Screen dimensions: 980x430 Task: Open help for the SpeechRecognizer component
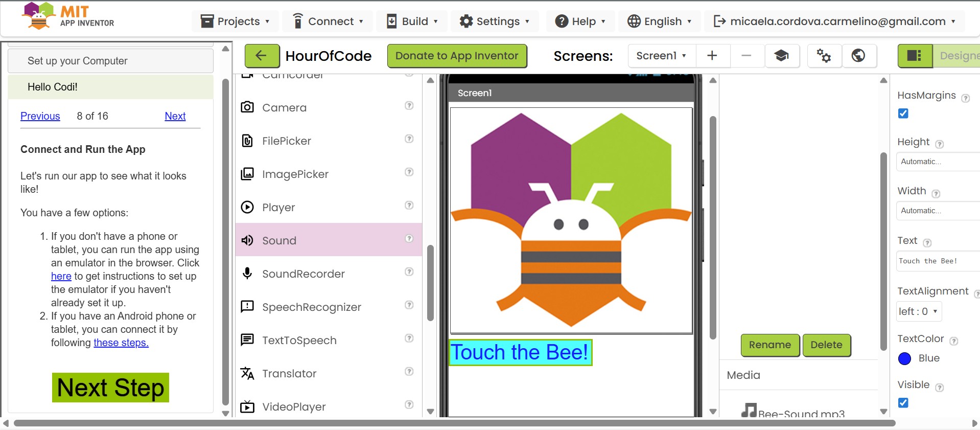click(x=409, y=305)
